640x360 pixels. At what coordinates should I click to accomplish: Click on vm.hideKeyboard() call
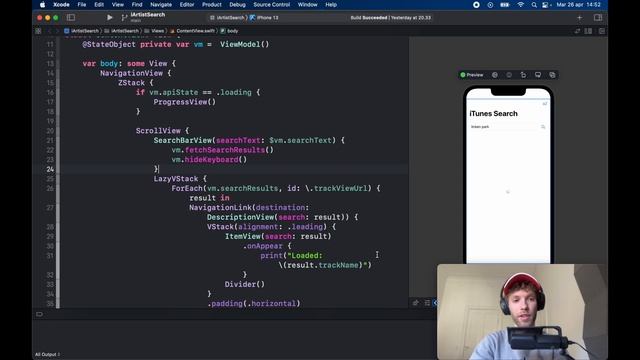pos(209,160)
